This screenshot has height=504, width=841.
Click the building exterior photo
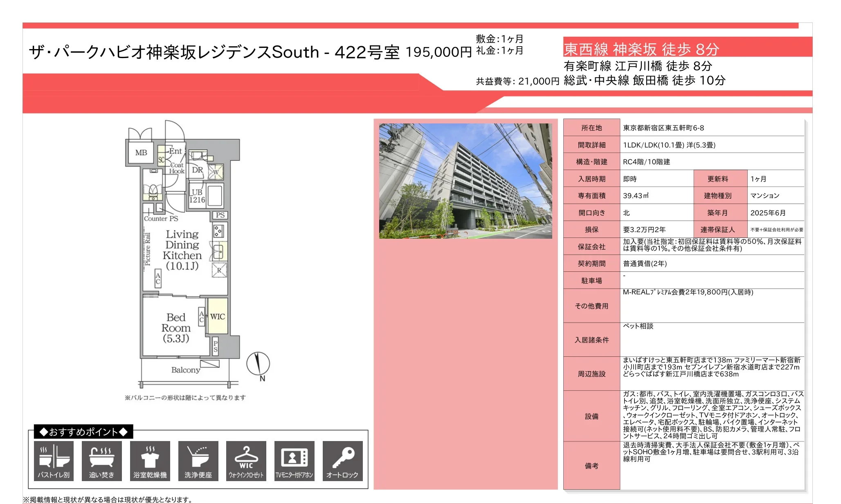465,181
